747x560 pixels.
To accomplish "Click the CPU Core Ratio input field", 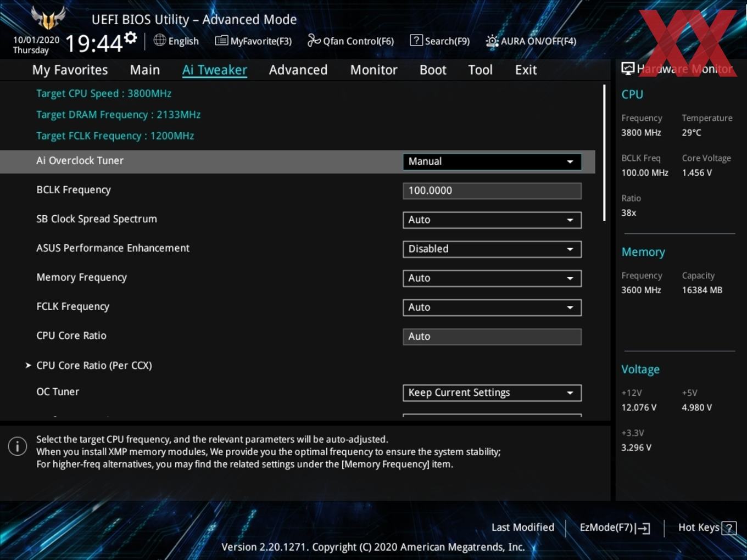I will (492, 337).
